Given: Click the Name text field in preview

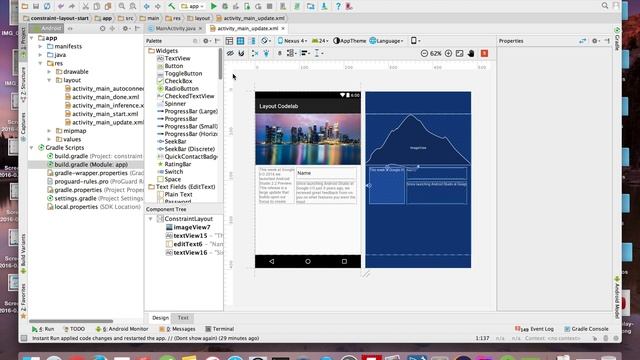Looking at the screenshot, I should (x=326, y=173).
